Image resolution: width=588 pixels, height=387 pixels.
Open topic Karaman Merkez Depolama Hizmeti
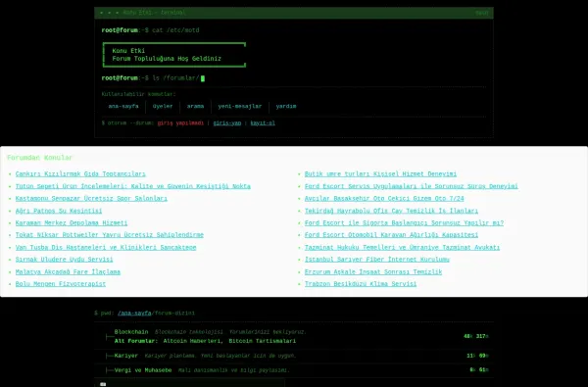point(72,222)
